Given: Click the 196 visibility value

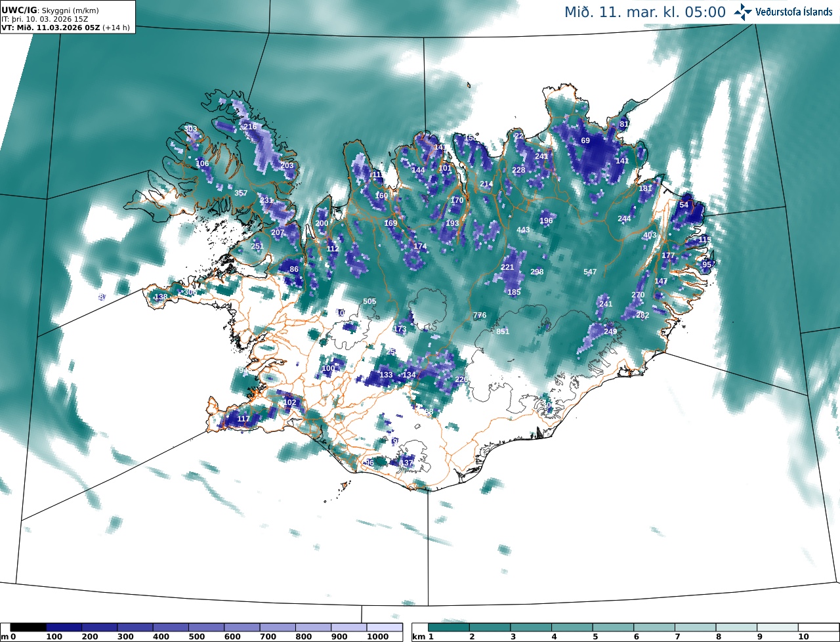Looking at the screenshot, I should pyautogui.click(x=546, y=221).
